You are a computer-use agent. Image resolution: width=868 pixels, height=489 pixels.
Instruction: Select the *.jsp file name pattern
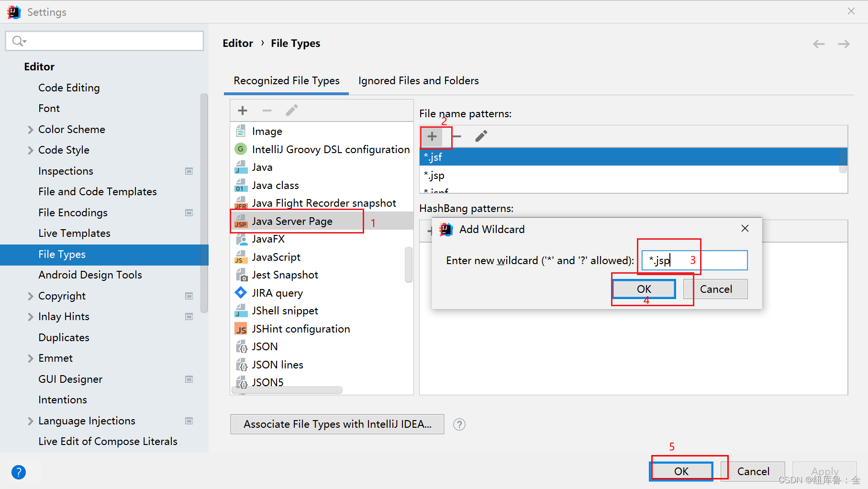point(630,176)
